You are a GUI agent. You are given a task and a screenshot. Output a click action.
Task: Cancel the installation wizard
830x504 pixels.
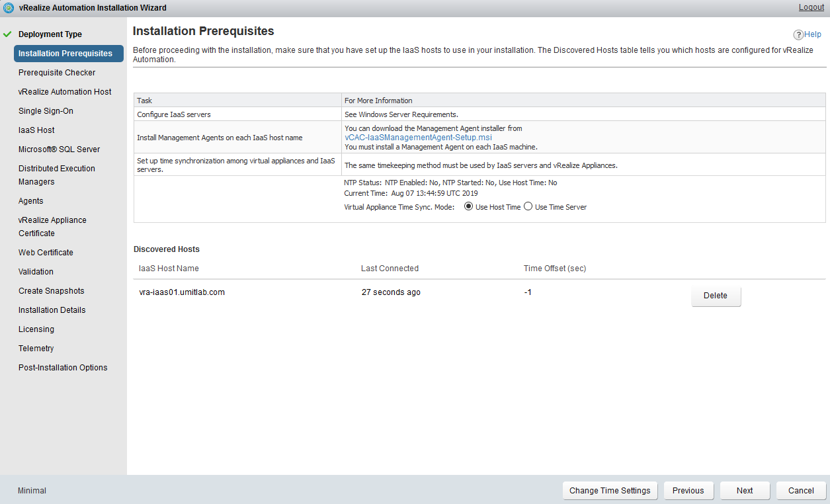[x=801, y=491]
